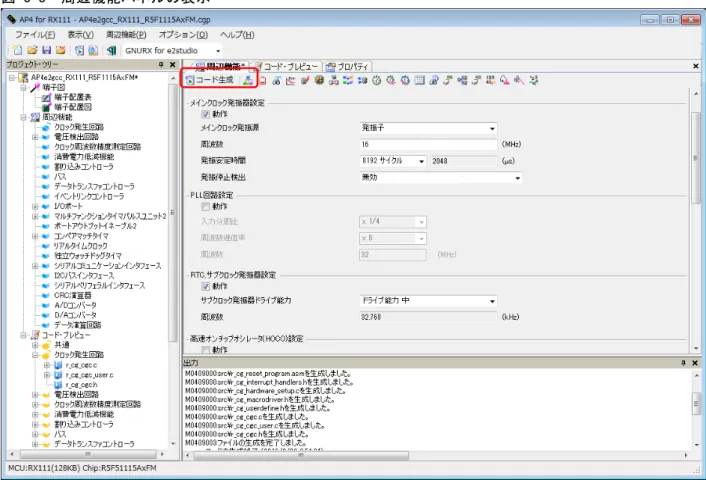Click the Save floppy disk icon
Viewport: 706px width, 480px height.
click(x=46, y=50)
